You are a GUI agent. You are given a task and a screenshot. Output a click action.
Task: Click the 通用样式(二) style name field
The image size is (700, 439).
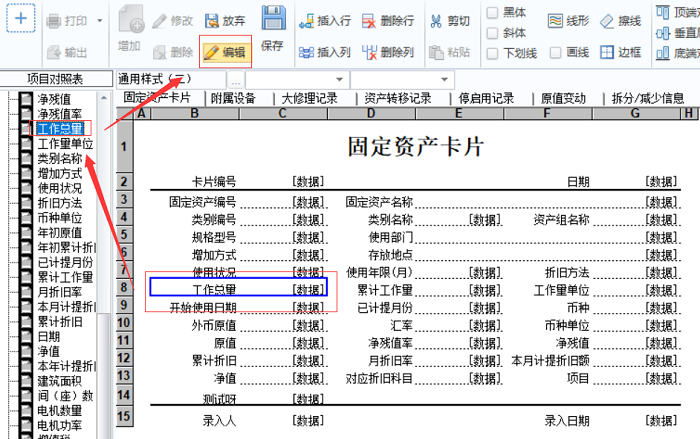pyautogui.click(x=171, y=79)
